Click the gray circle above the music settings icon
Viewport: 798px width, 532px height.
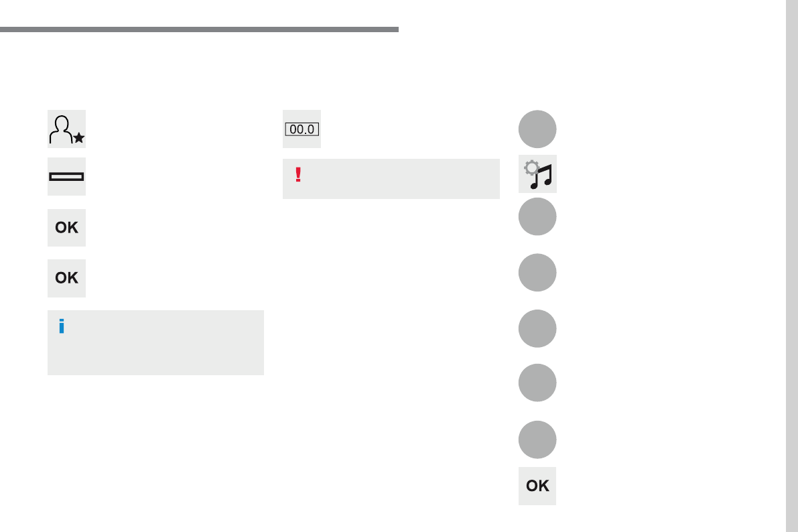[x=537, y=129]
